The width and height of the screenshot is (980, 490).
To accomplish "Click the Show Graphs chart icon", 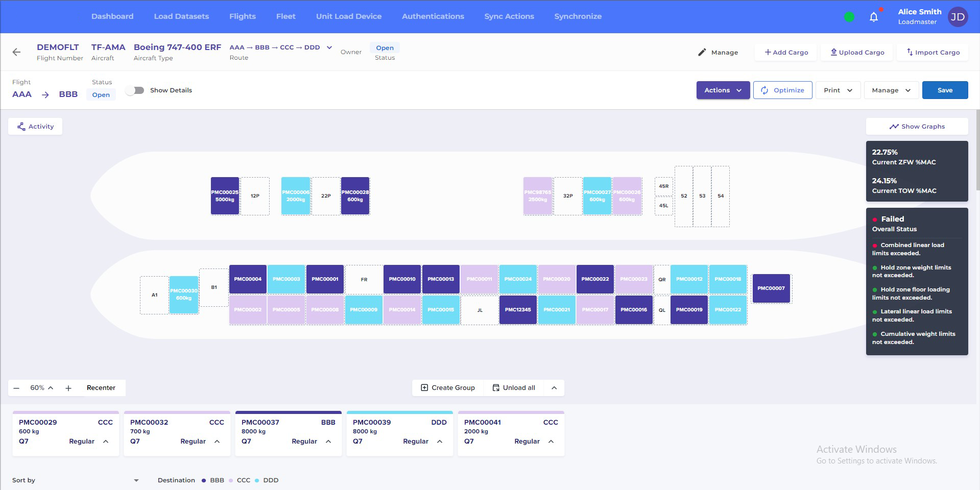I will point(894,127).
